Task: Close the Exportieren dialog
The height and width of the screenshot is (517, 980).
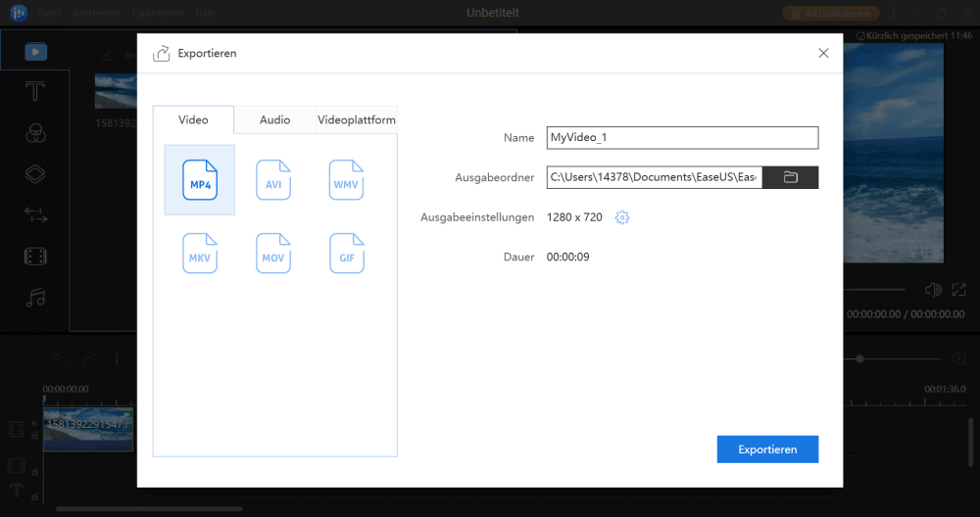Action: tap(823, 54)
